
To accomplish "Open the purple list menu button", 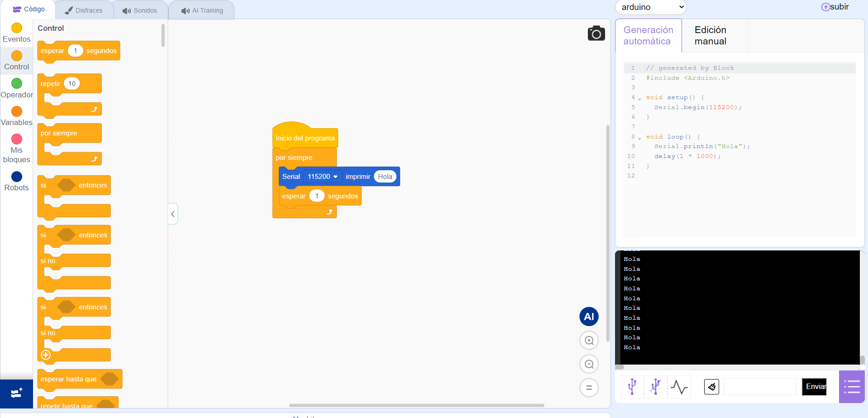I will pyautogui.click(x=852, y=387).
